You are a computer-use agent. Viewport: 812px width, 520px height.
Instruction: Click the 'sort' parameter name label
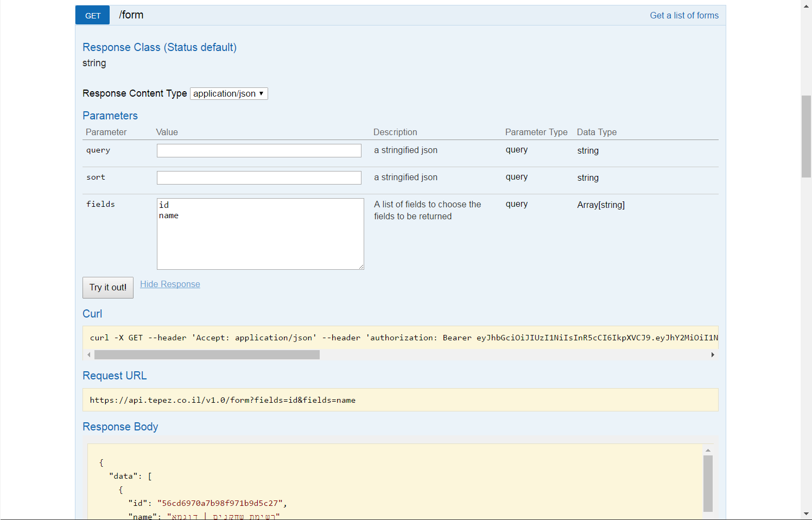[x=96, y=177]
